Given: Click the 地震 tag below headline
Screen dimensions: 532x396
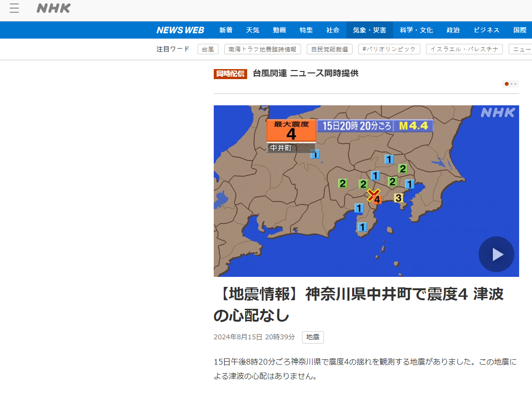Looking at the screenshot, I should (x=313, y=337).
